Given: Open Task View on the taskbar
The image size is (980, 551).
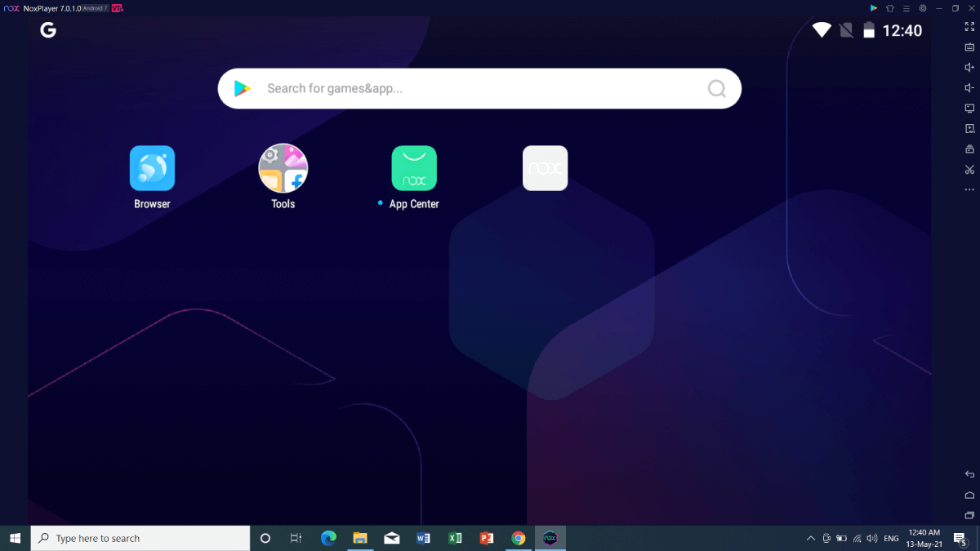Looking at the screenshot, I should click(x=296, y=538).
